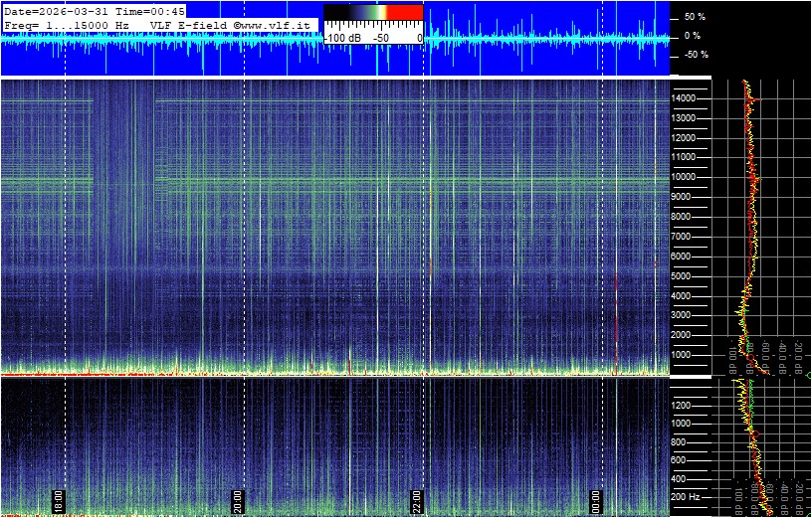812x518 pixels.
Task: Click the 50 % amplitude axis label
Action: coord(695,17)
